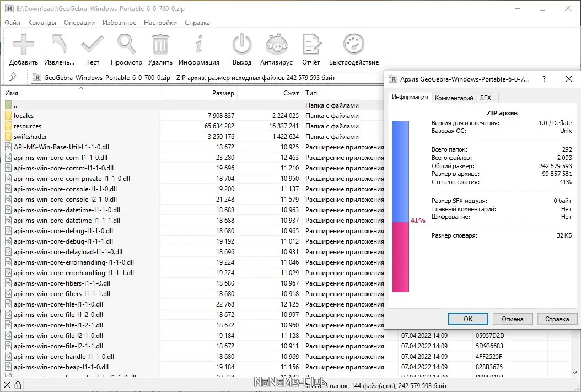The image size is (581, 392).
Task: Click the Справка button in dialog
Action: [x=557, y=319]
